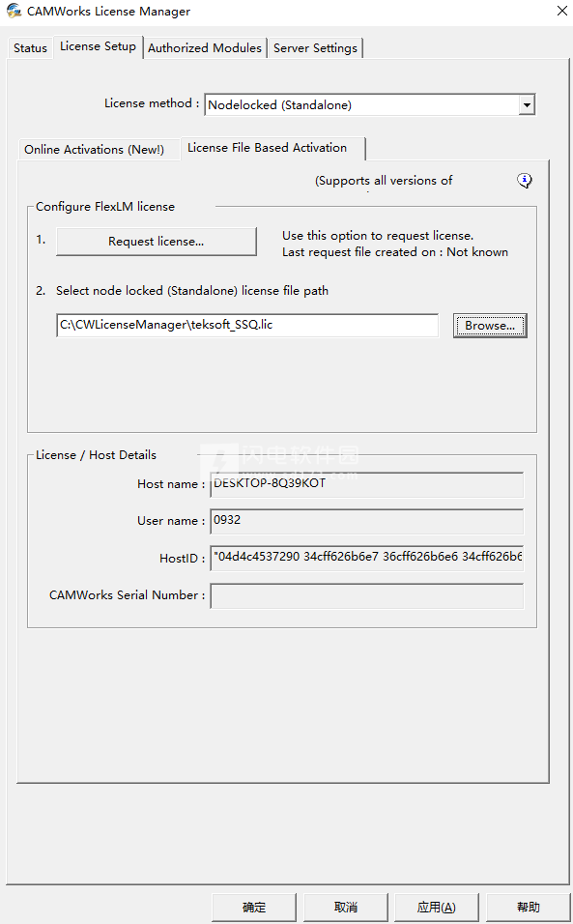The height and width of the screenshot is (924, 573).
Task: Select the Nodelocked (Standalone) combo box
Action: pos(369,105)
